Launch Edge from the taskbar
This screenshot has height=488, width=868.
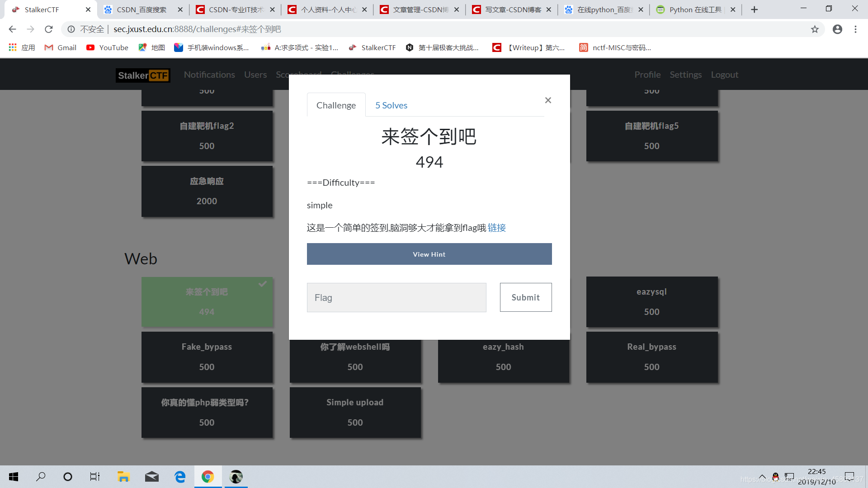coord(180,477)
